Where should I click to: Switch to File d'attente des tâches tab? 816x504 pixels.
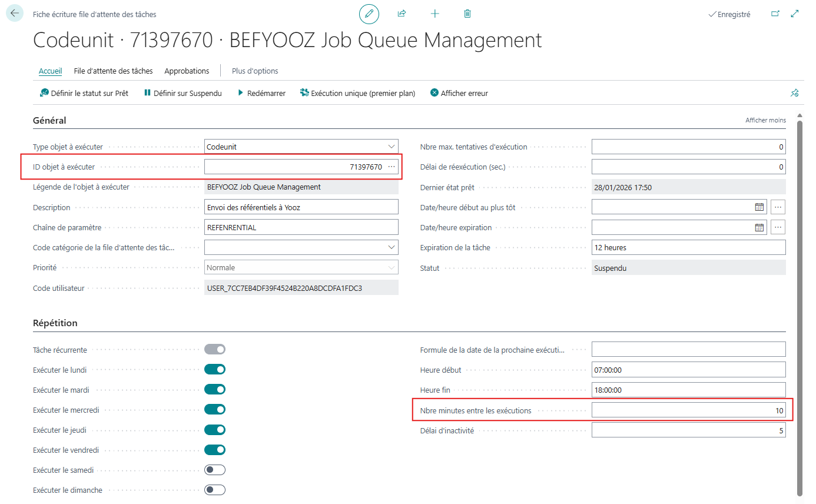coord(113,71)
